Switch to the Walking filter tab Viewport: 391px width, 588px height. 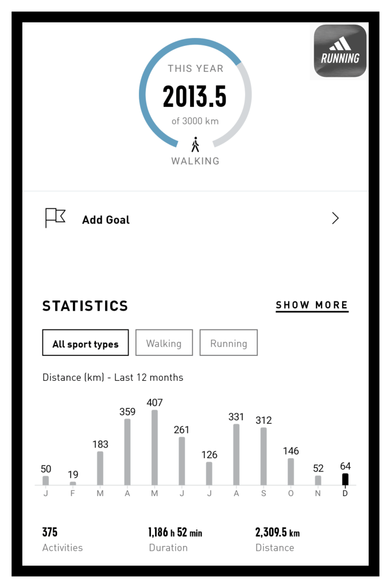[x=164, y=343]
